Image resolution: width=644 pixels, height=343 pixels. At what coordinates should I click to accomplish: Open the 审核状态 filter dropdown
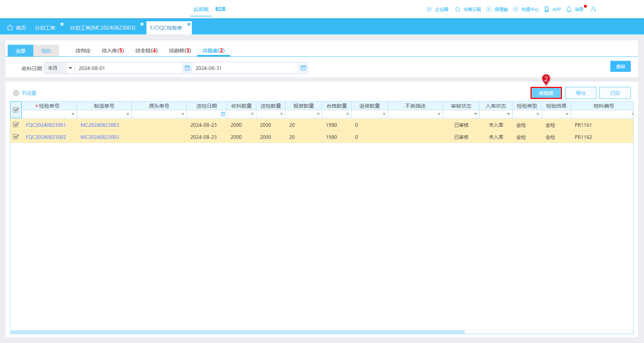(476, 114)
